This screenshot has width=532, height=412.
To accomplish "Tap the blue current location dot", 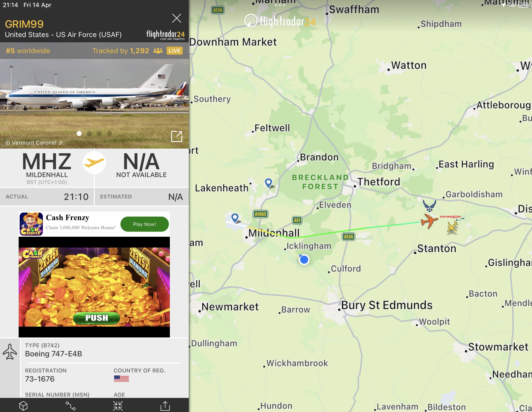I will (x=304, y=260).
